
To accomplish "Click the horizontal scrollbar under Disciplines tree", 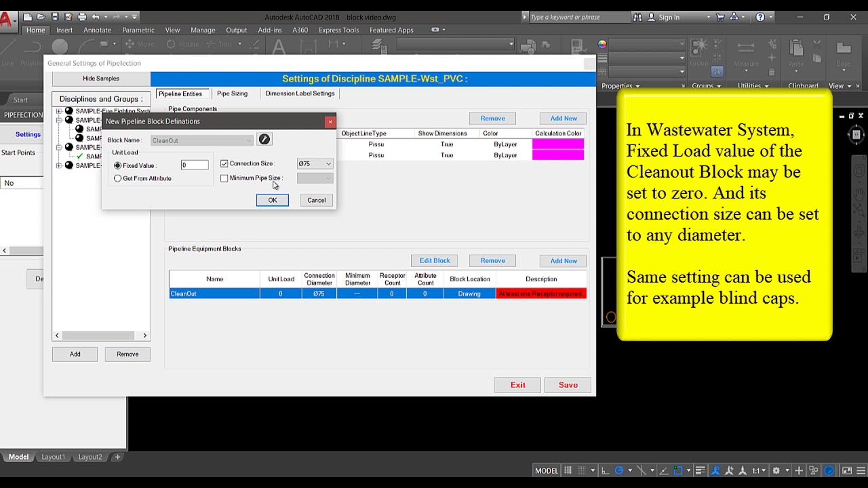I will pyautogui.click(x=100, y=335).
